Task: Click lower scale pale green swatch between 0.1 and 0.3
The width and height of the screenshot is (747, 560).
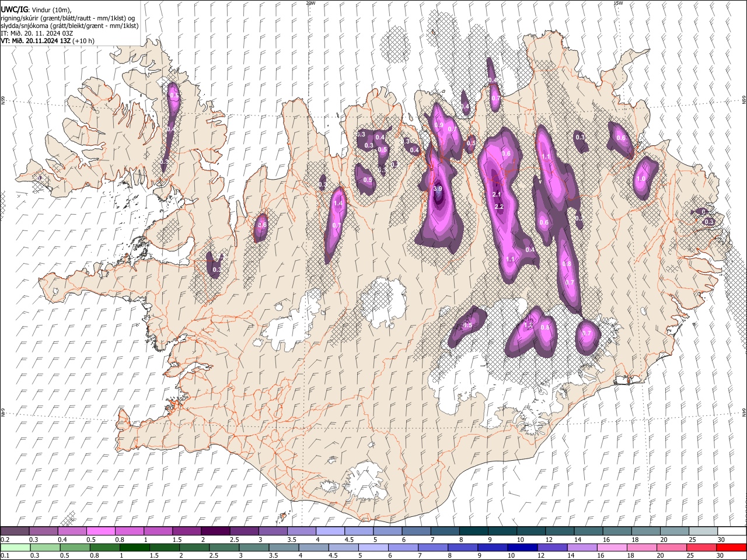Action: 15,547
